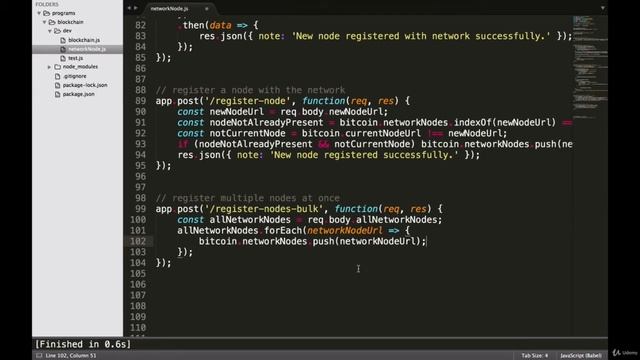
Task: Click the package.json file icon
Action: [58, 94]
